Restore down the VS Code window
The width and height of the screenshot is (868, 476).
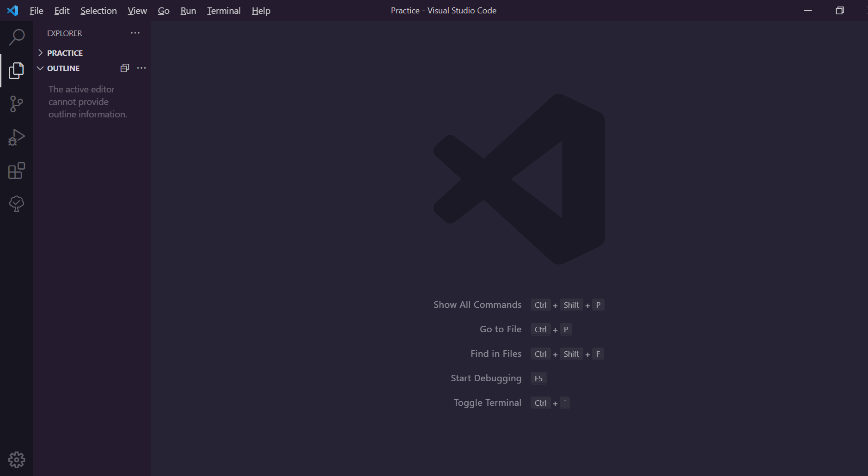click(x=840, y=11)
